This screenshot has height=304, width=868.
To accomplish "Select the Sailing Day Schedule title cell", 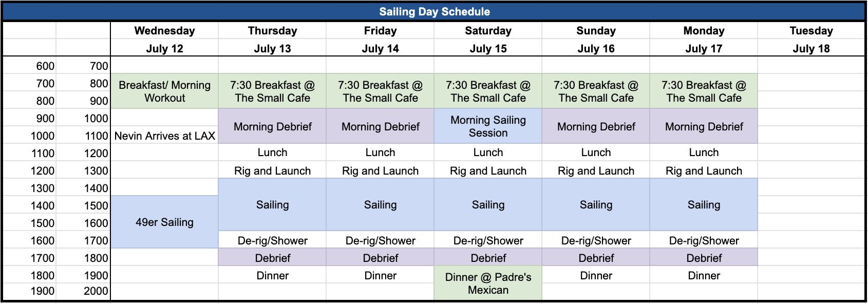I will pos(434,12).
